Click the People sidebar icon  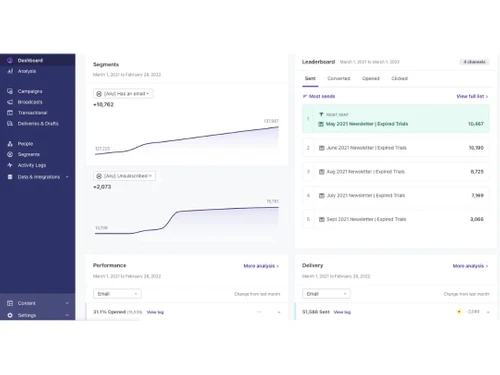(x=10, y=144)
